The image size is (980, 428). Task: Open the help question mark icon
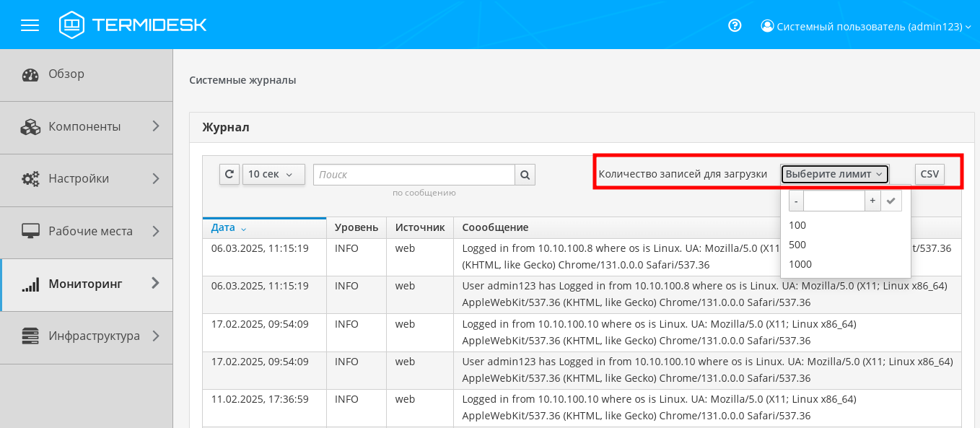[x=735, y=26]
